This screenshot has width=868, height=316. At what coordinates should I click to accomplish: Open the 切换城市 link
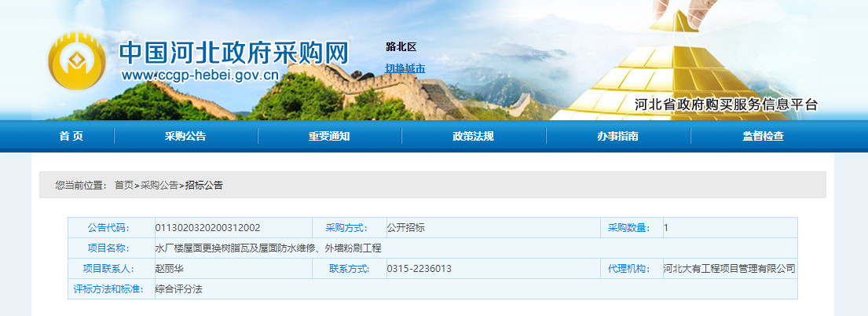point(405,68)
